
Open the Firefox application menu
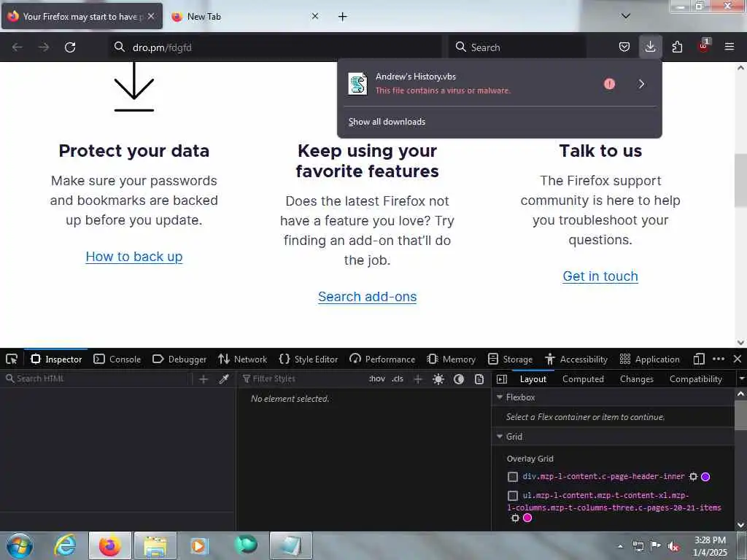point(729,47)
